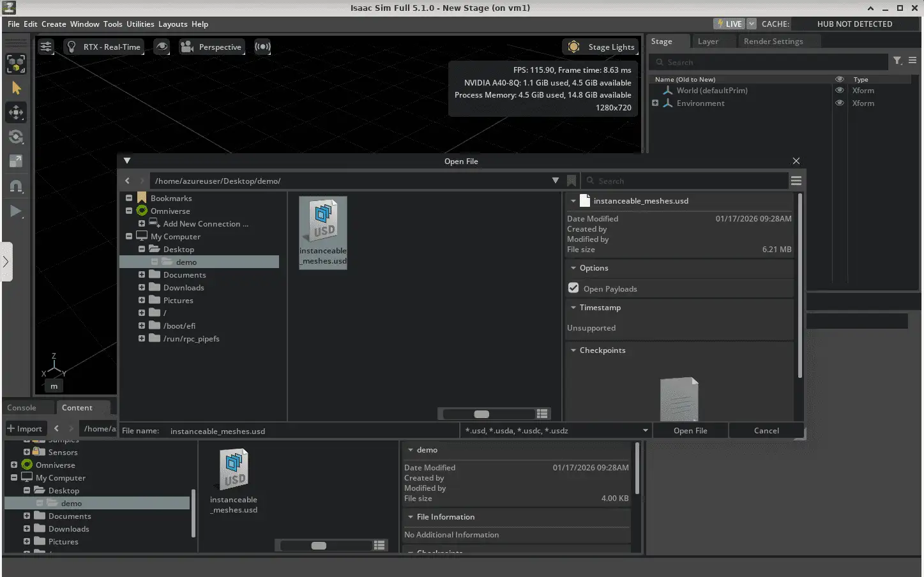Image resolution: width=924 pixels, height=577 pixels.
Task: Click the back arrow in Open File dialog
Action: click(x=128, y=181)
